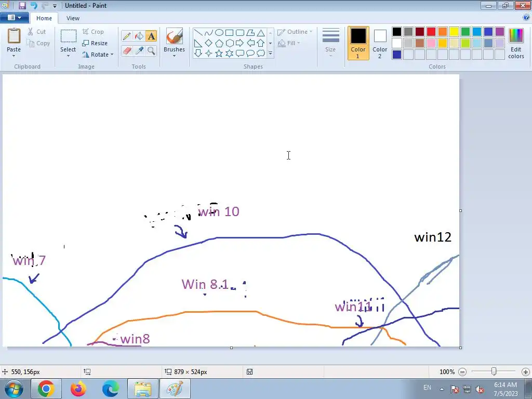The height and width of the screenshot is (399, 532).
Task: Open Google Chrome from the taskbar
Action: (46, 389)
